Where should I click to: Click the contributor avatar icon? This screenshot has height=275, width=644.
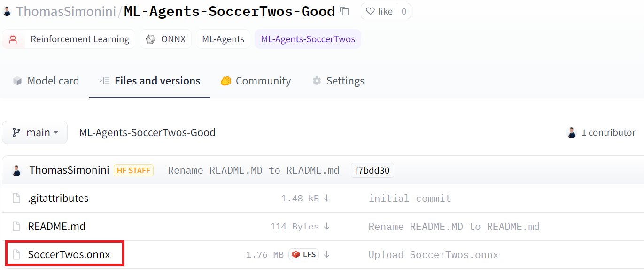coord(572,133)
